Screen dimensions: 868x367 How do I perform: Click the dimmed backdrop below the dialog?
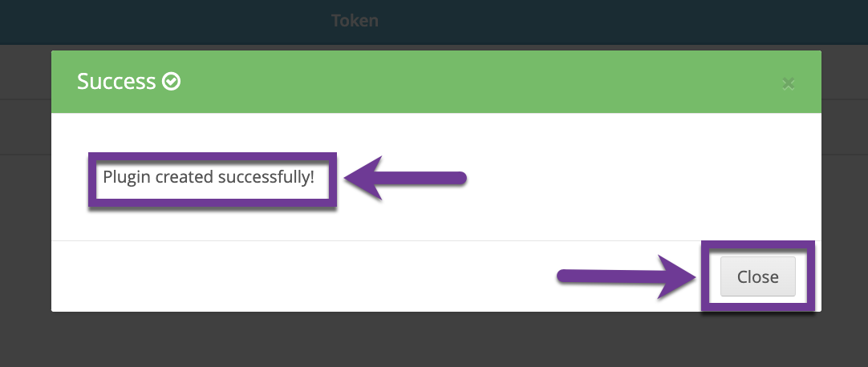click(434, 340)
